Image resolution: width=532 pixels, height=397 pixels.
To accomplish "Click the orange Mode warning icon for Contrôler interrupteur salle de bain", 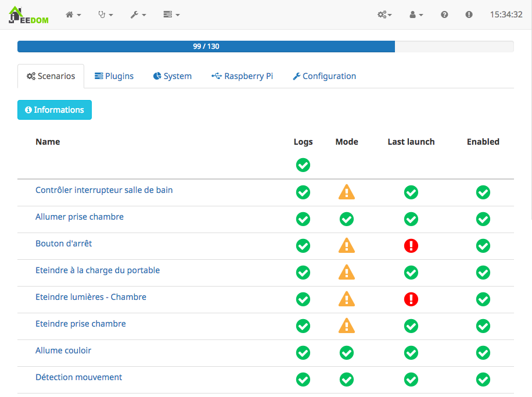I will point(347,192).
